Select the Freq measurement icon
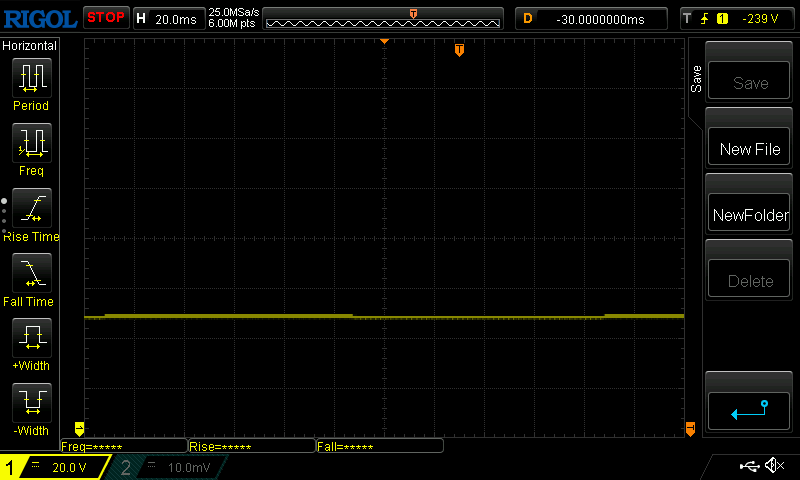The height and width of the screenshot is (480, 800). [x=32, y=142]
